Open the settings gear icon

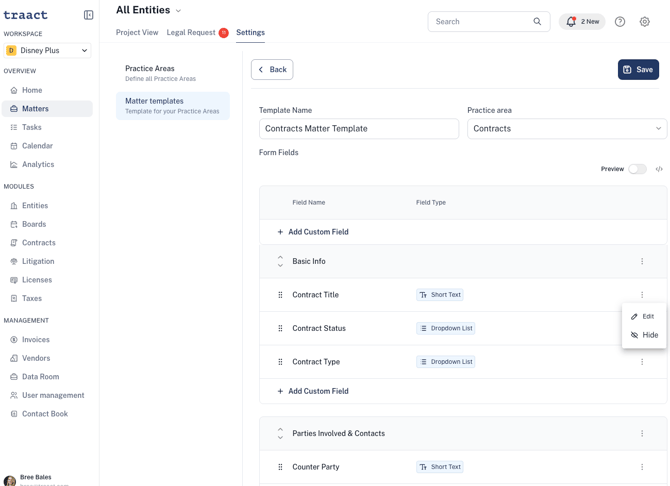644,21
